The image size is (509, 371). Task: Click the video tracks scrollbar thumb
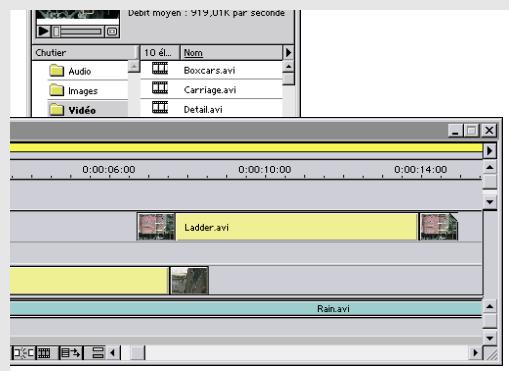(490, 182)
